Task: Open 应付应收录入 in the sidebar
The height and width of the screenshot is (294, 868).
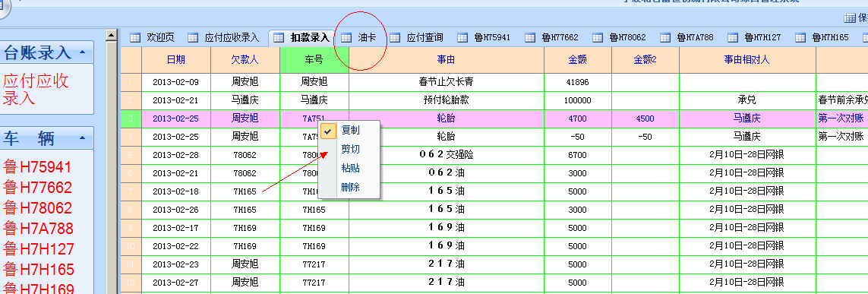Action: click(36, 90)
